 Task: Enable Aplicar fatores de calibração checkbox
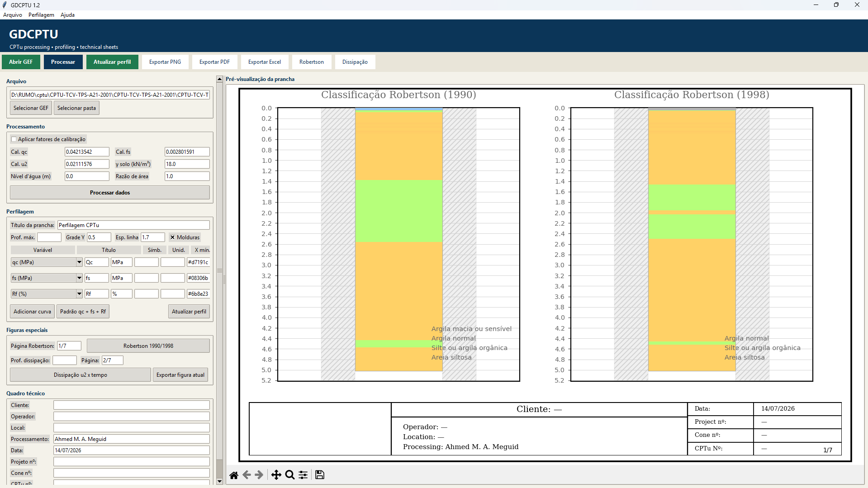[14, 139]
